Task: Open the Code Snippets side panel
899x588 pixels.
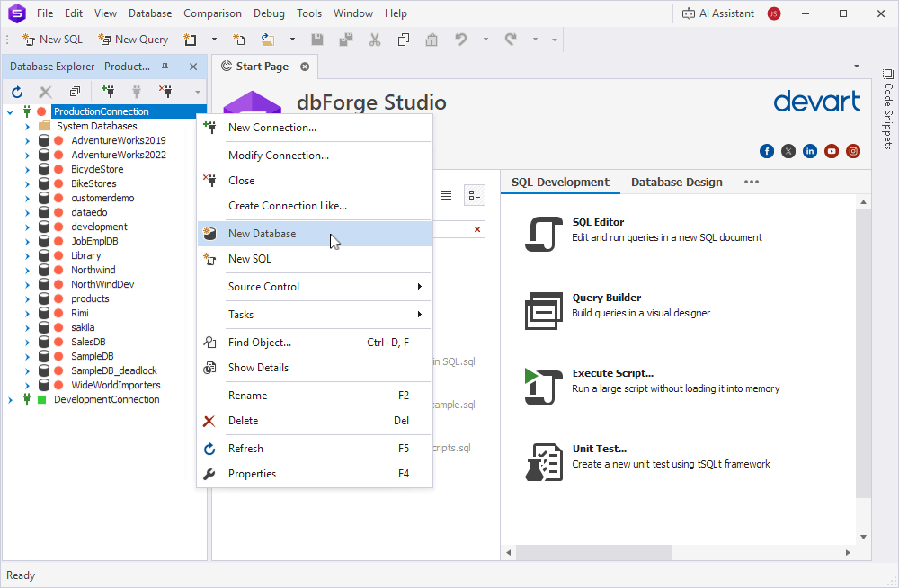Action: [887, 109]
